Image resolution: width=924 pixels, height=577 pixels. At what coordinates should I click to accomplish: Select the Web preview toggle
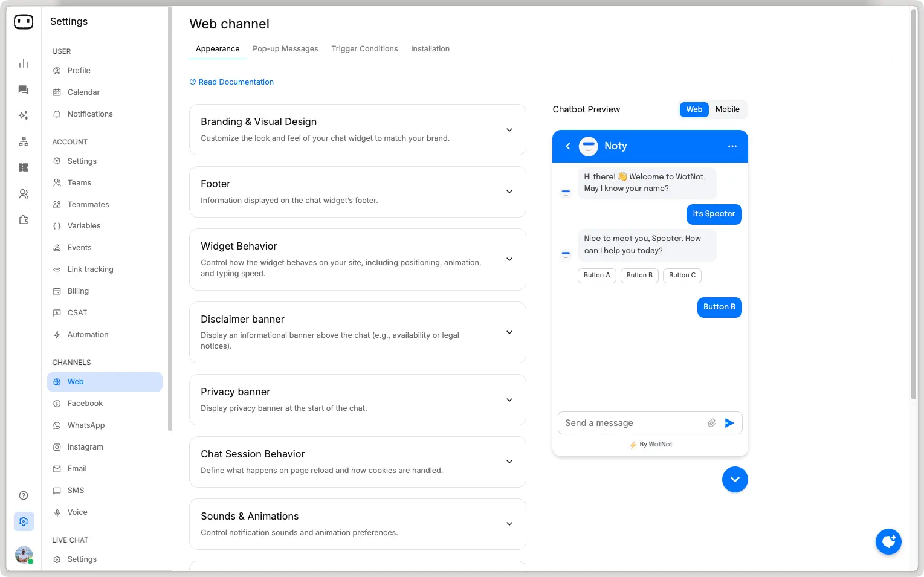click(x=694, y=109)
